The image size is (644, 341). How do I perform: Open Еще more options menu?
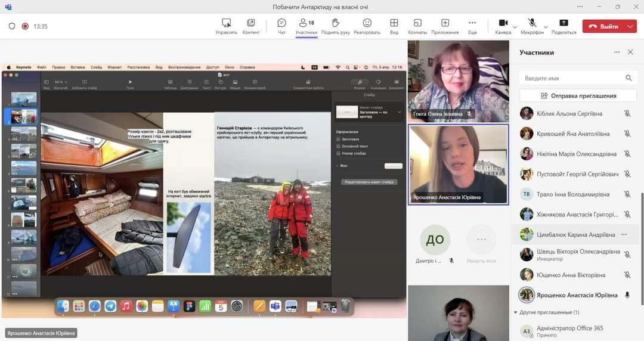click(472, 26)
